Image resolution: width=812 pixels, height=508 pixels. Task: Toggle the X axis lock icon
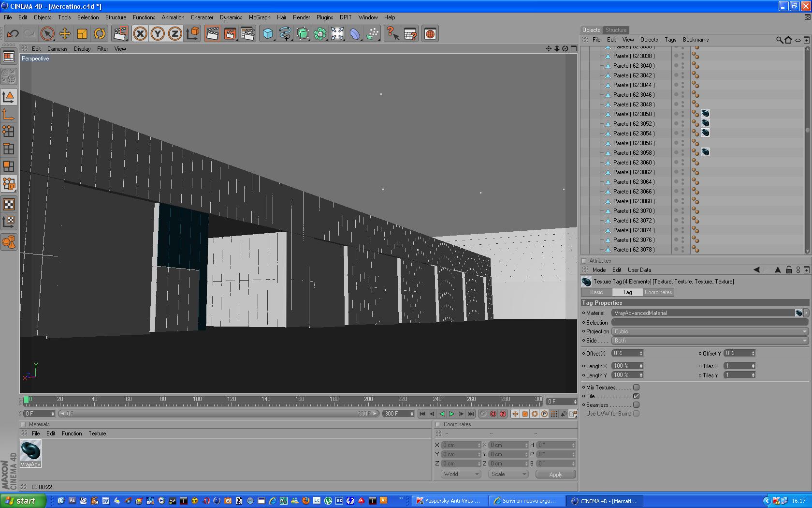[140, 34]
